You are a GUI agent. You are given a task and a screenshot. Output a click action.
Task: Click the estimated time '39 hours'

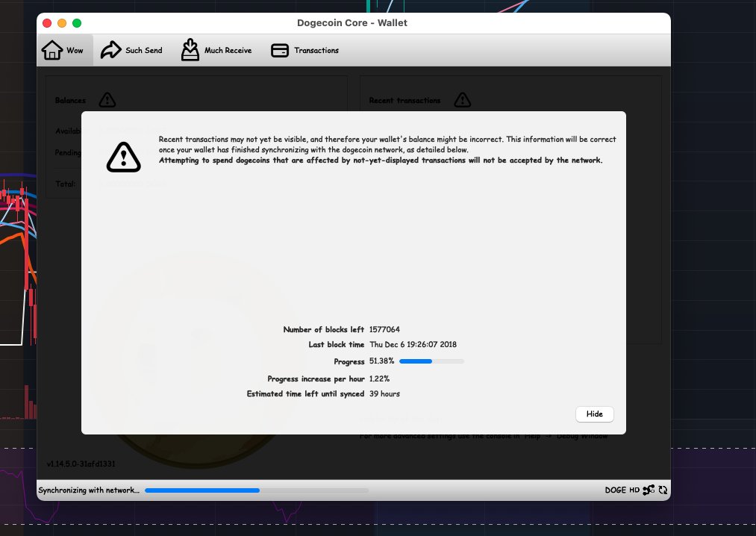click(x=384, y=393)
